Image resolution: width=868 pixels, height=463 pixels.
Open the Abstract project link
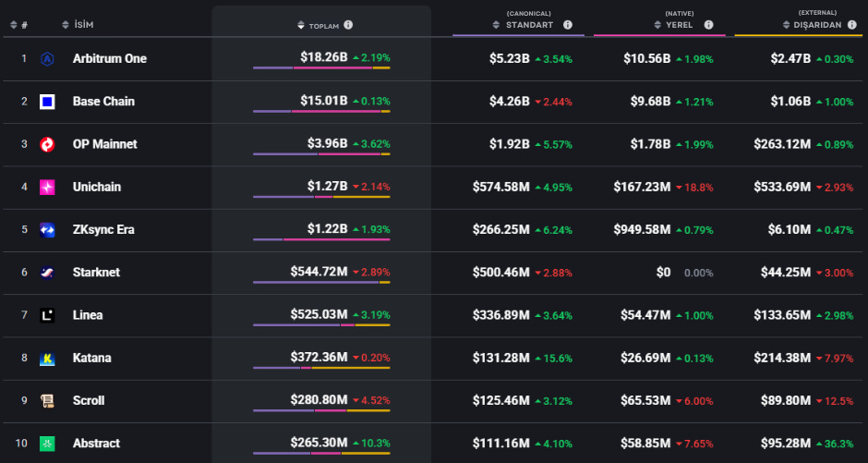tap(96, 443)
